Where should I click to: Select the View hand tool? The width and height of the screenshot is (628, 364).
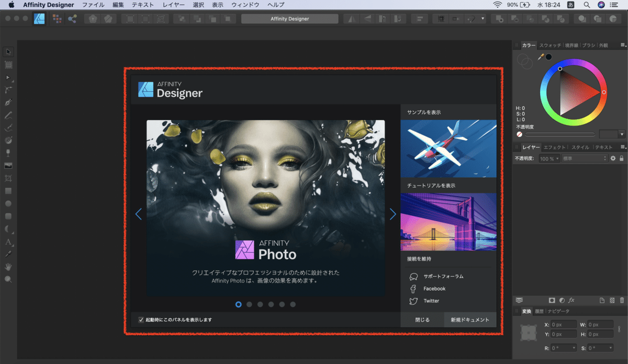pyautogui.click(x=8, y=267)
